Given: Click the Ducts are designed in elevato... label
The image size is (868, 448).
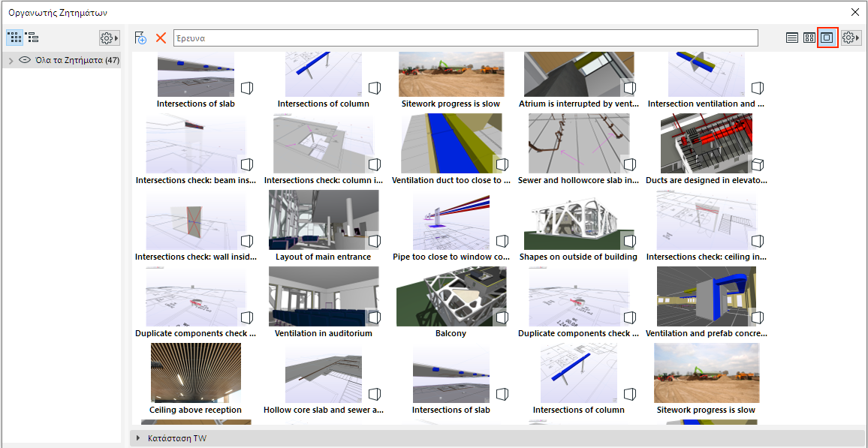Looking at the screenshot, I should (x=707, y=180).
